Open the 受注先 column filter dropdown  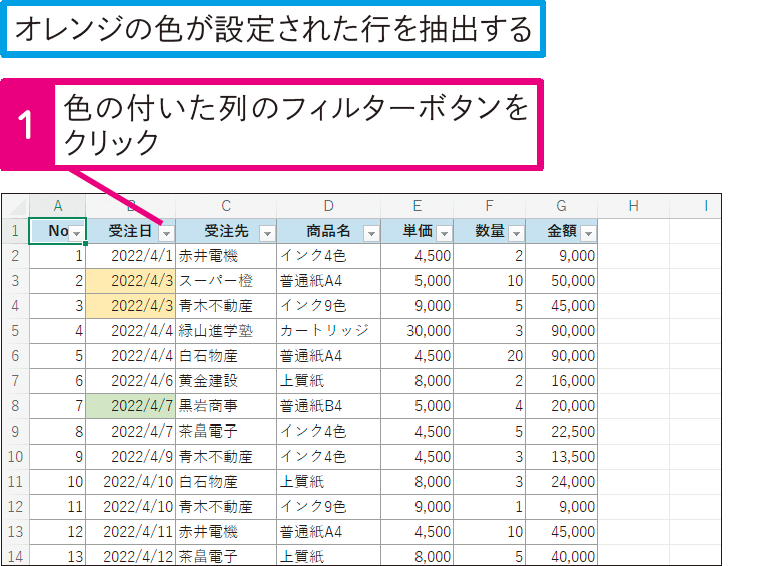268,233
